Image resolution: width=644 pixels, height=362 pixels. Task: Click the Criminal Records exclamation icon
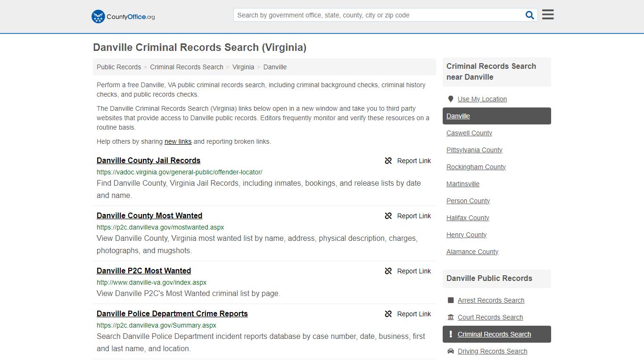tap(451, 334)
